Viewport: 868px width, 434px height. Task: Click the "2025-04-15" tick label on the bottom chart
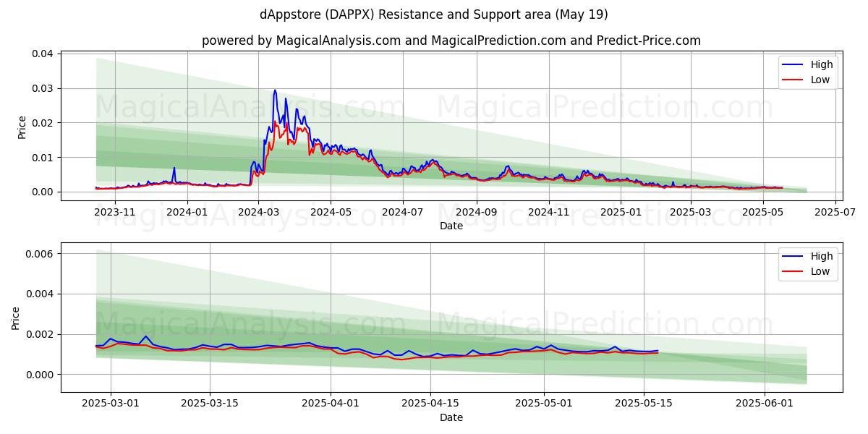tap(430, 404)
